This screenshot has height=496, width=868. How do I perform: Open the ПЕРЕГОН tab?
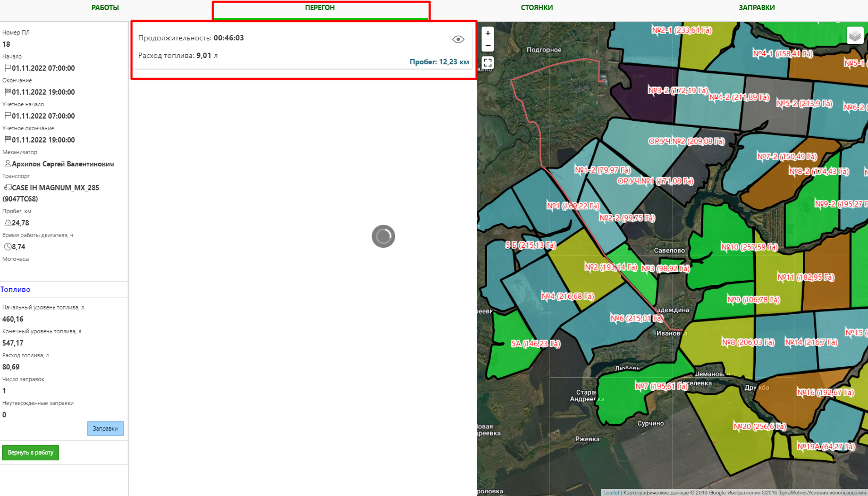(320, 8)
